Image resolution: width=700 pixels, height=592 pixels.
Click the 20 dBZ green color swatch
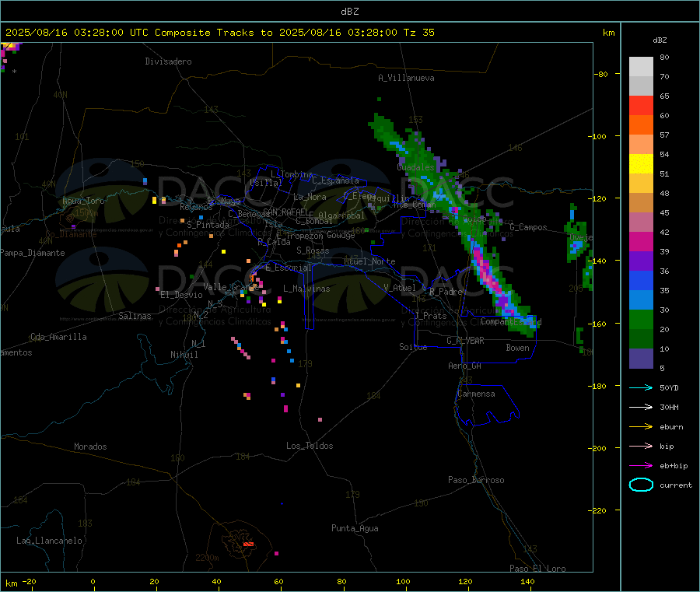tap(641, 319)
